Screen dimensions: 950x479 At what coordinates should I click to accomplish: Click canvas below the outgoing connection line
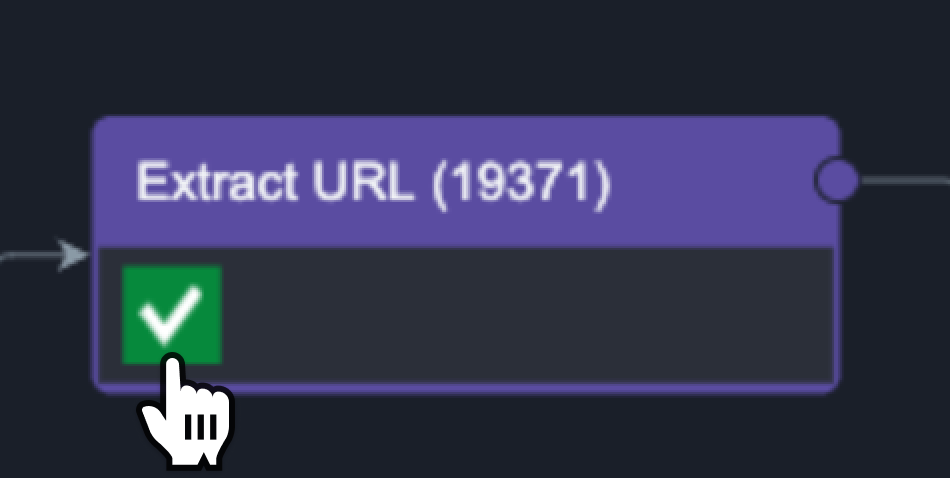900,300
